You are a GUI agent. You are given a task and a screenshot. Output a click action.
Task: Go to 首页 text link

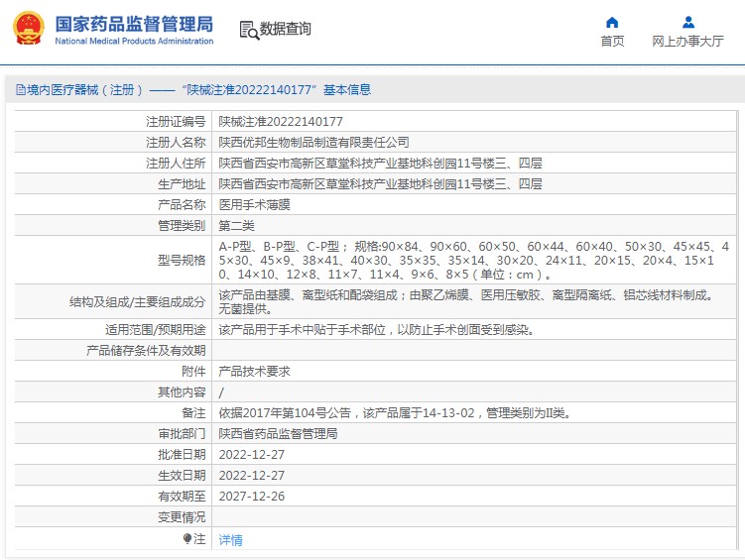click(612, 42)
